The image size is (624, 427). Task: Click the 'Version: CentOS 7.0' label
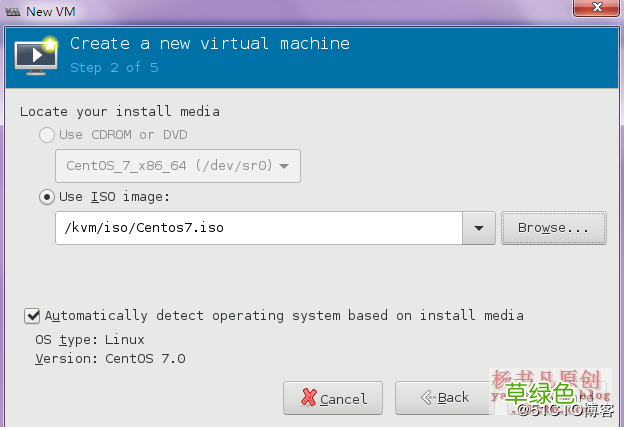coord(110,358)
